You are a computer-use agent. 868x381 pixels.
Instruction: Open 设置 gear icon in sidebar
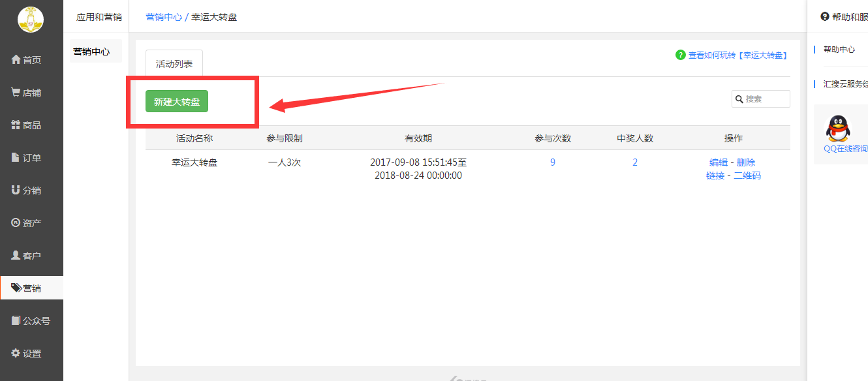(x=16, y=354)
